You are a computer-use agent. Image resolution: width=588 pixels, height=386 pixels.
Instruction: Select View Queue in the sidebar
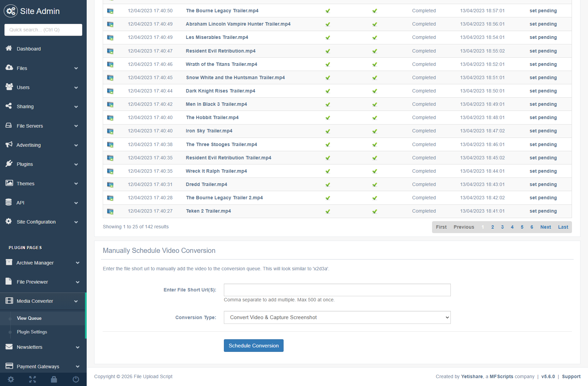tap(29, 318)
